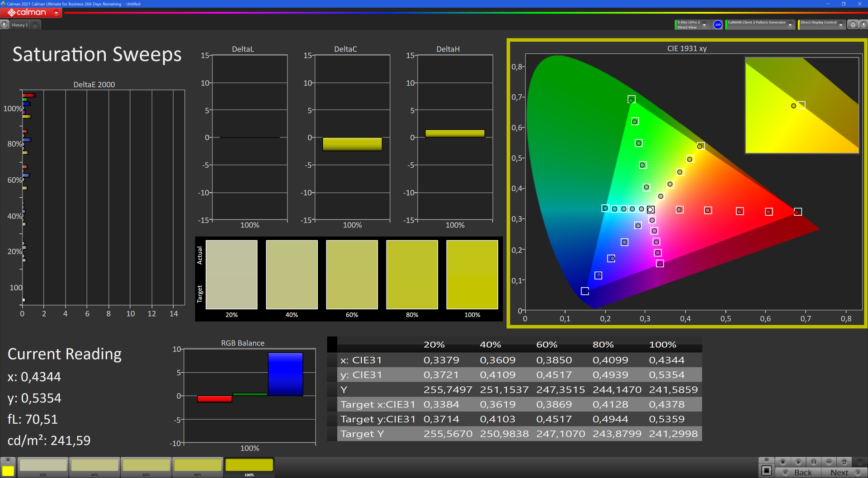
Task: Select the 60% saturation swatch in bottom strip
Action: (x=146, y=467)
